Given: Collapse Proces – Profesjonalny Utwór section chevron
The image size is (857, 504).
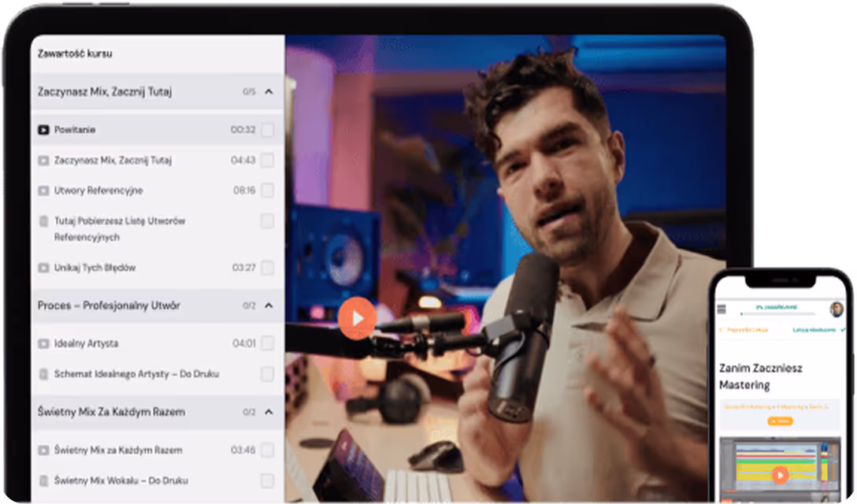Looking at the screenshot, I should (x=269, y=306).
